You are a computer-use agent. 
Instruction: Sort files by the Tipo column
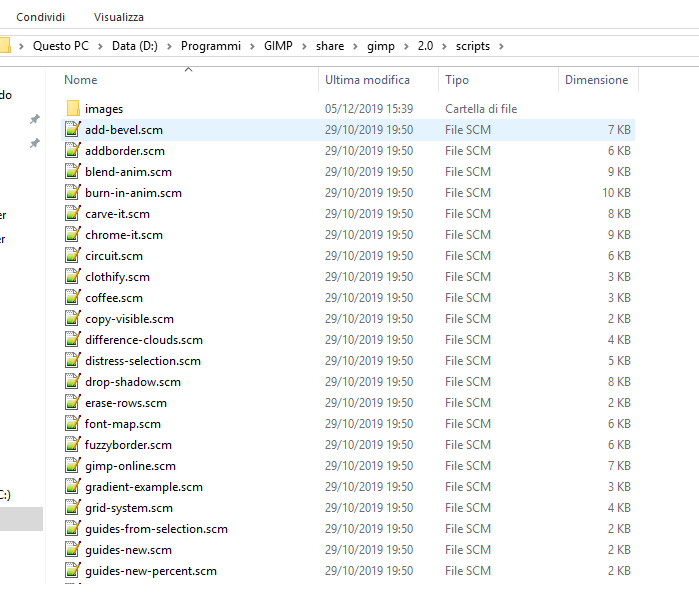(x=457, y=80)
